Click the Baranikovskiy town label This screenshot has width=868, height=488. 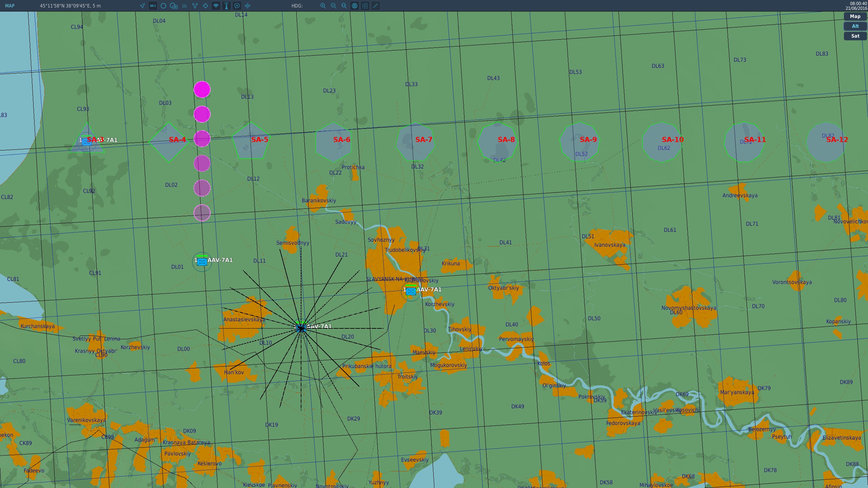click(319, 200)
